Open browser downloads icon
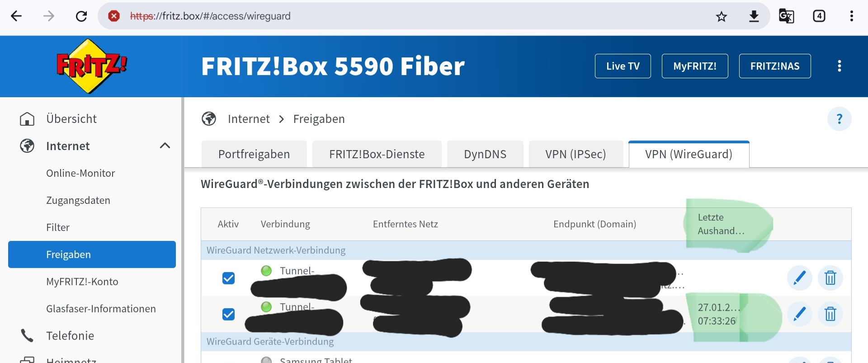The image size is (868, 363). click(754, 17)
